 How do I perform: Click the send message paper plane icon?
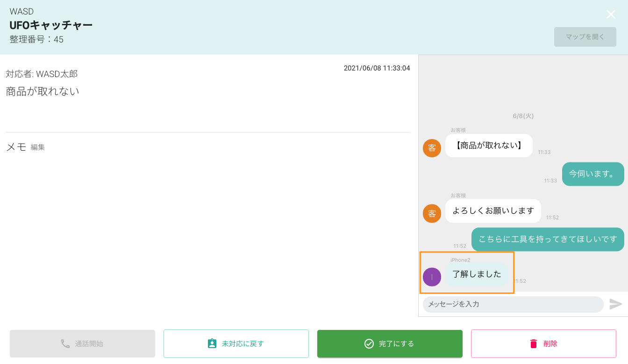pos(616,304)
